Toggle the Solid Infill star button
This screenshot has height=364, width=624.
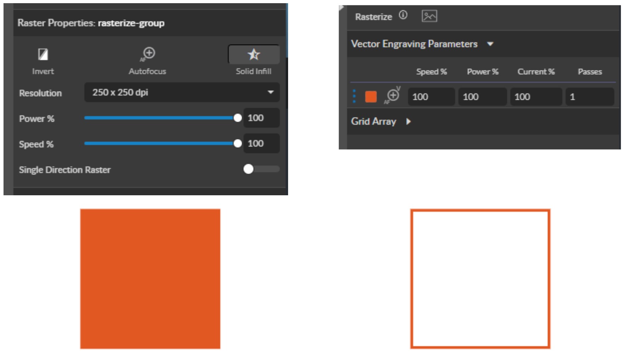(253, 54)
